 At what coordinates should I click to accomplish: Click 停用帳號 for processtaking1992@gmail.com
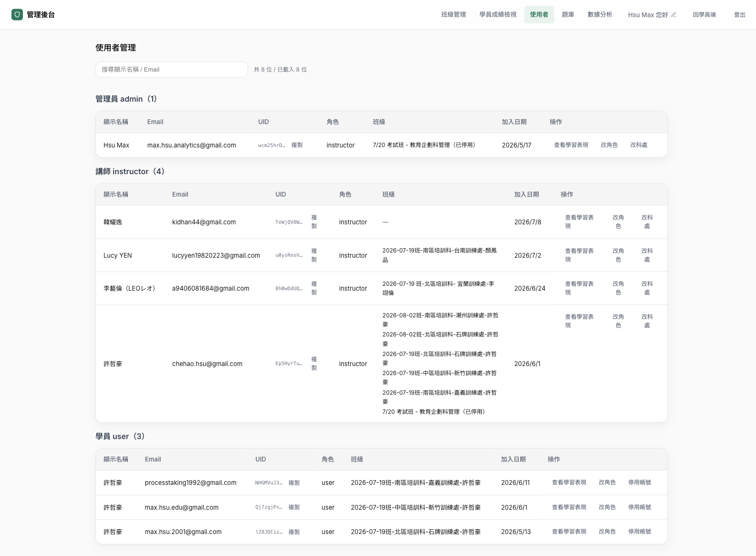(640, 483)
